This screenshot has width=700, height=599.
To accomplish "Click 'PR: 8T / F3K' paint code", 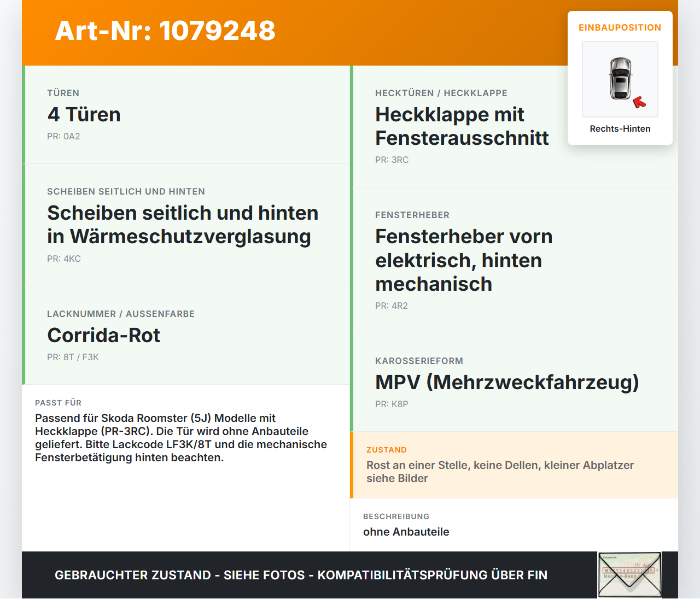I will [73, 357].
